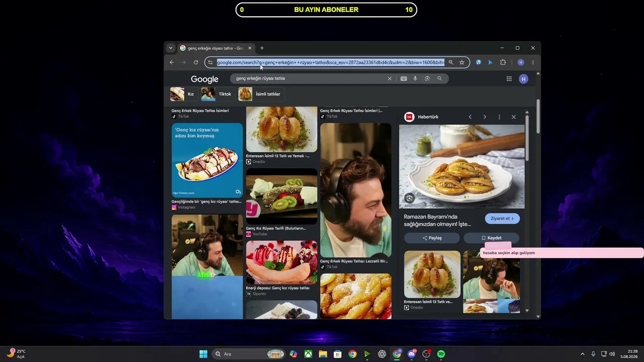The width and height of the screenshot is (644, 362).
Task: Click the Ziyaret et button
Action: (503, 218)
